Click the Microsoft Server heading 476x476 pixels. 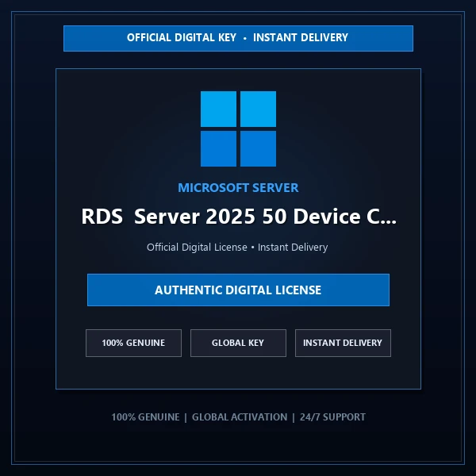[x=238, y=187]
